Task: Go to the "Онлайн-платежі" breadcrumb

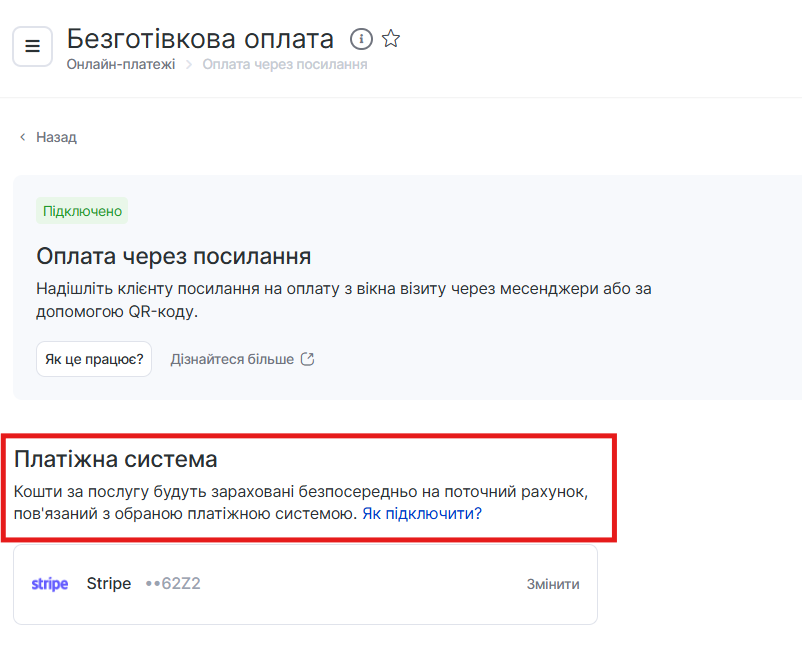Action: click(x=121, y=65)
